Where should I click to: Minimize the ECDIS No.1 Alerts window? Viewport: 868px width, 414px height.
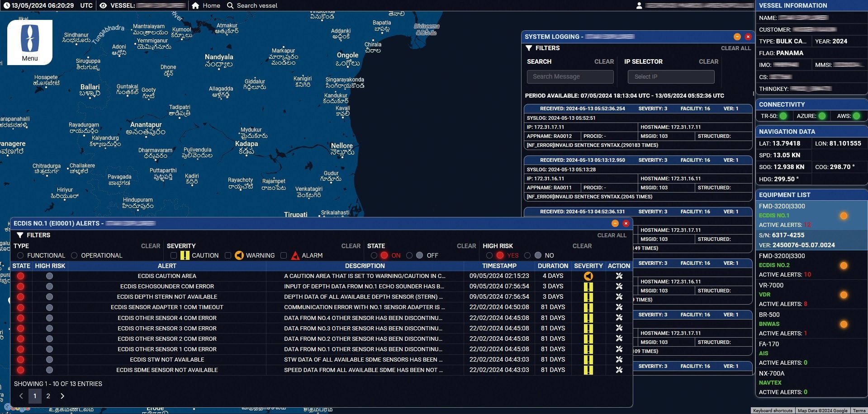[615, 223]
